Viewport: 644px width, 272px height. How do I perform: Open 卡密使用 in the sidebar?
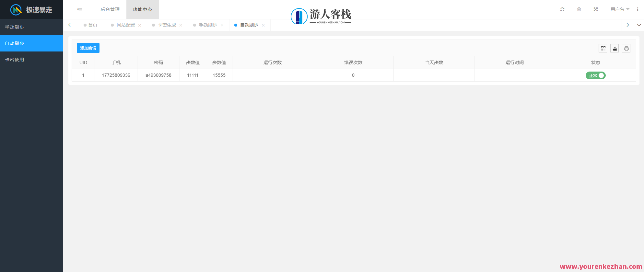pyautogui.click(x=31, y=60)
